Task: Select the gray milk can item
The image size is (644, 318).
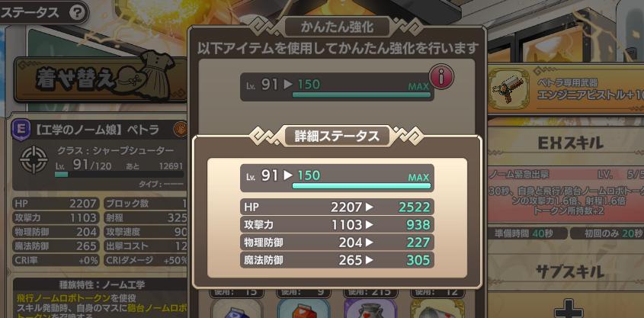Action: (x=370, y=309)
